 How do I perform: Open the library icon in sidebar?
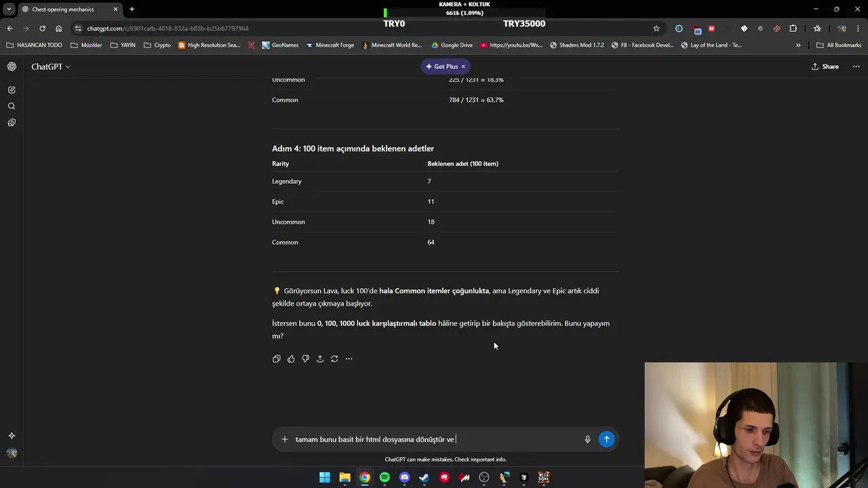click(12, 123)
